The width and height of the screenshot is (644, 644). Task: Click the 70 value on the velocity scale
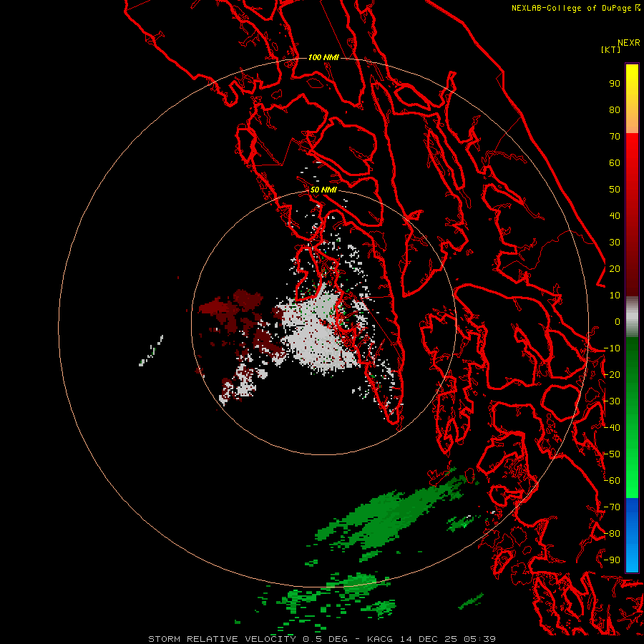615,137
